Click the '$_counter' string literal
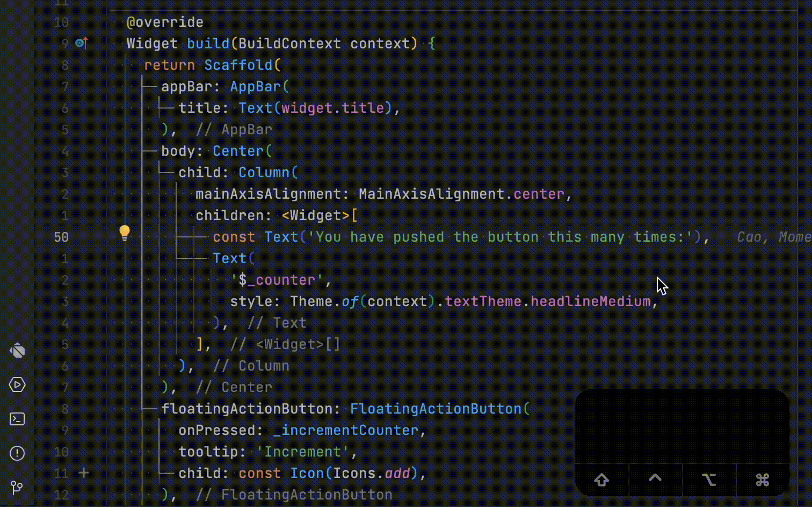Image resolution: width=812 pixels, height=507 pixels. (x=277, y=280)
